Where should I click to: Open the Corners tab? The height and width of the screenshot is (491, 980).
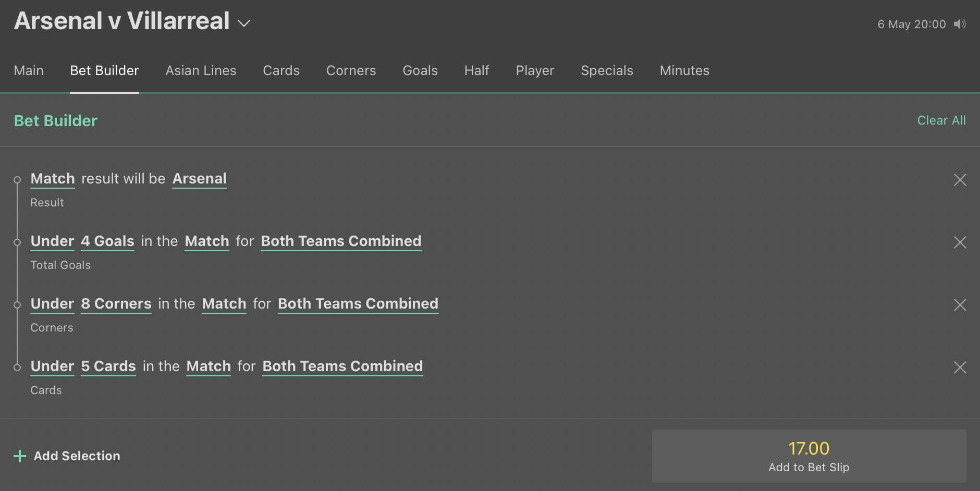point(351,70)
